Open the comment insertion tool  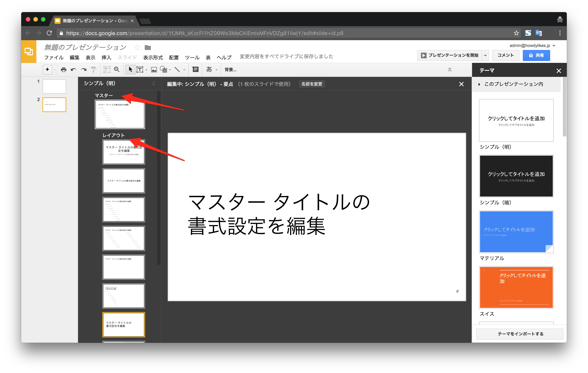(195, 69)
